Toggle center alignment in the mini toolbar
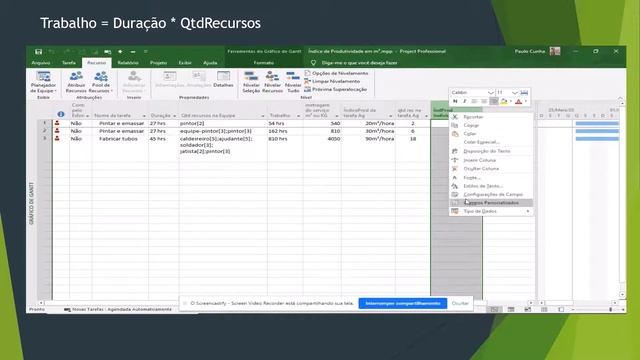 coord(484,101)
